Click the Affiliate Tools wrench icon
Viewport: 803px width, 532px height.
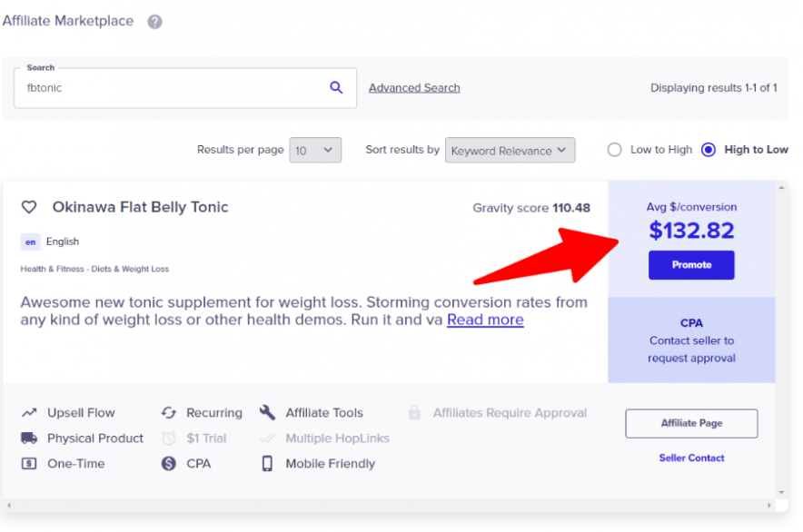(x=267, y=413)
